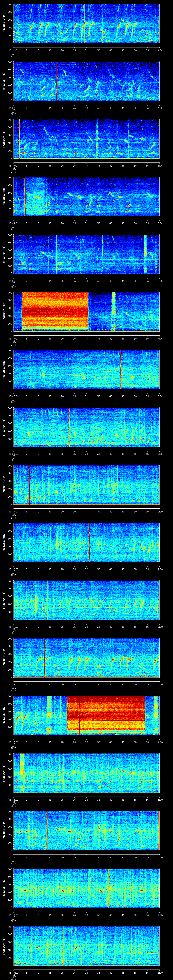Click the '15:16:00' start time label

point(14,915)
